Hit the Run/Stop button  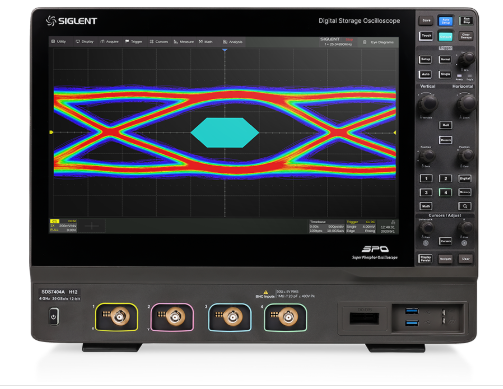465,21
